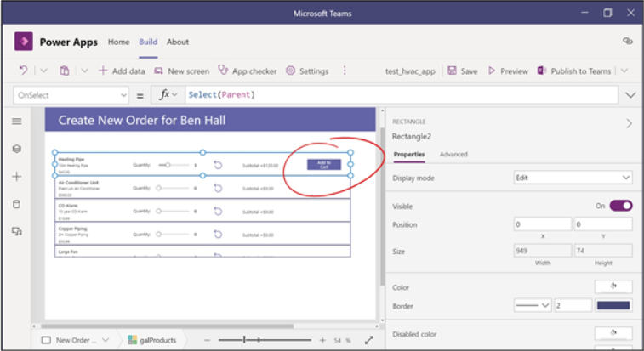Click the canvas zoom slider
Image resolution: width=644 pixels, height=351 pixels.
[x=265, y=340]
